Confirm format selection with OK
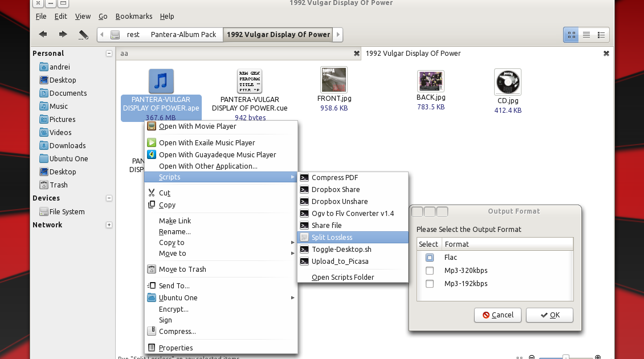The height and width of the screenshot is (359, 644). tap(549, 315)
